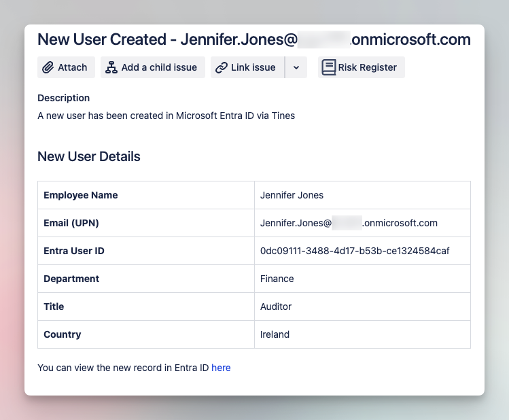Click the Risk Register book icon
Image resolution: width=509 pixels, height=420 pixels.
[328, 67]
